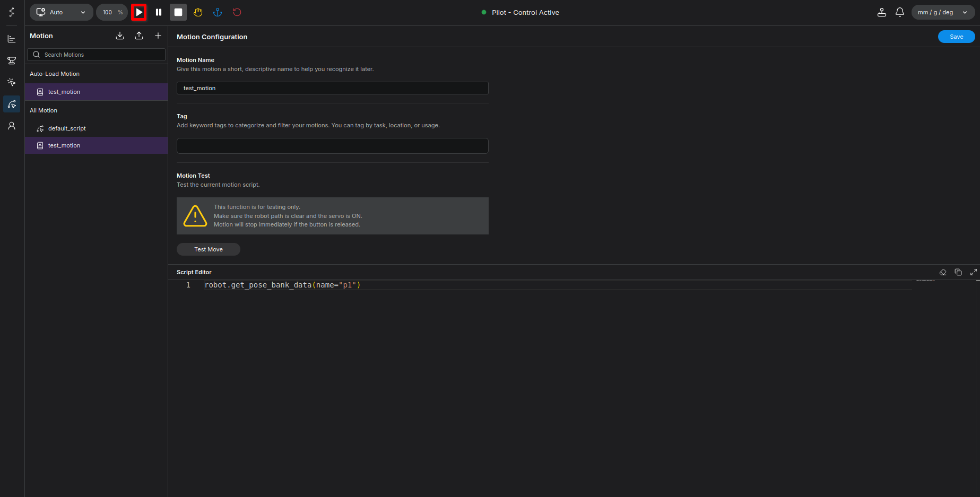Viewport: 980px width, 497px height.
Task: Click the Test Move button
Action: (x=209, y=249)
